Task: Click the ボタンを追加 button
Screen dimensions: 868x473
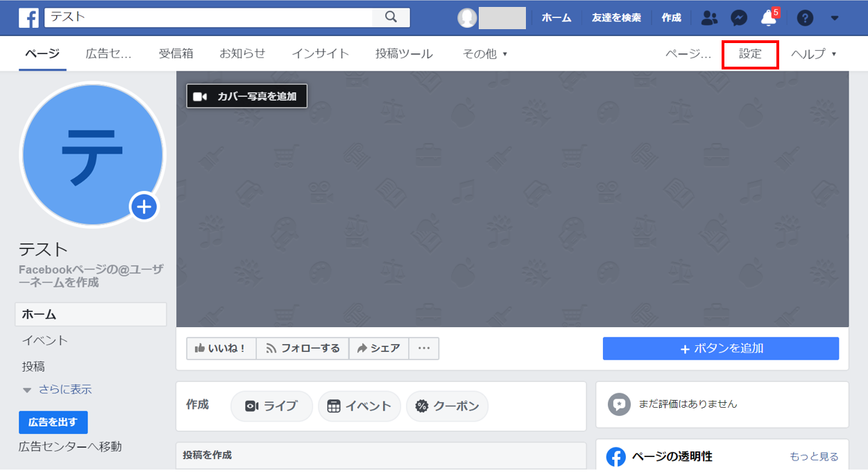Action: click(x=721, y=349)
